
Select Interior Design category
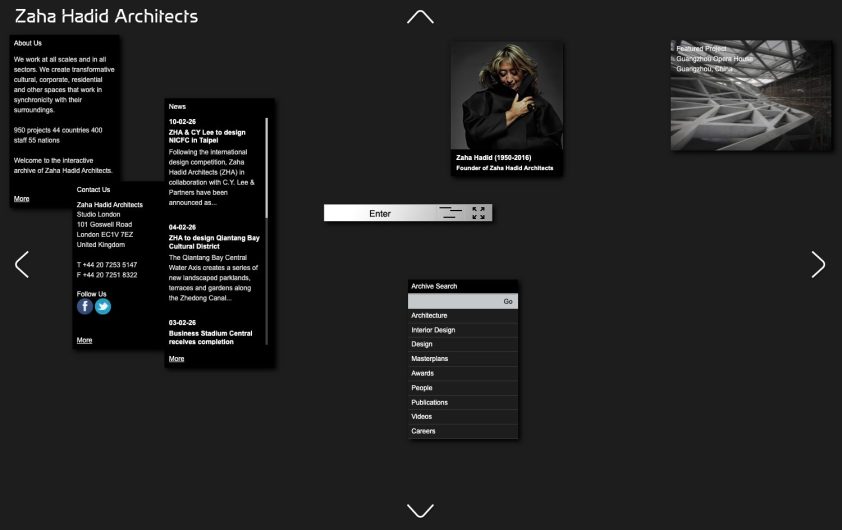433,330
